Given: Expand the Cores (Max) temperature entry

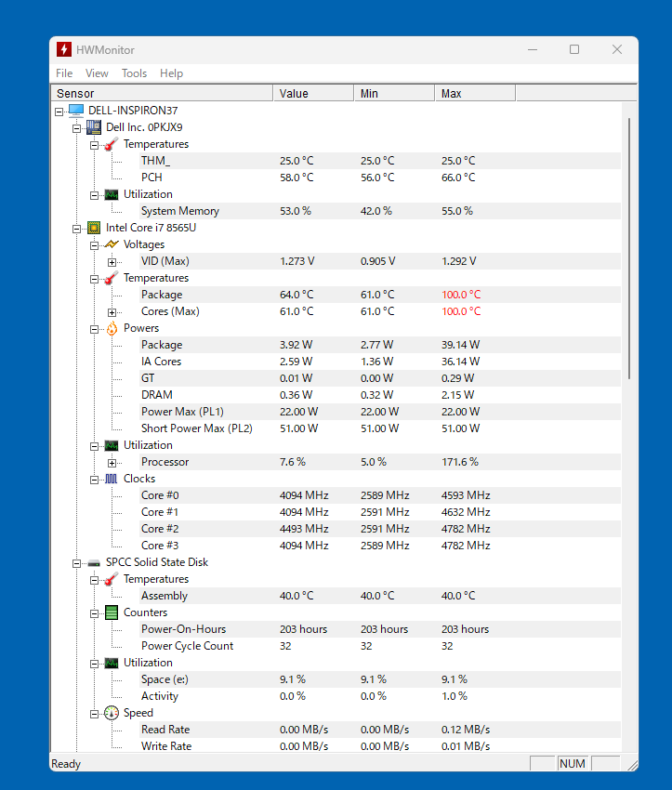Looking at the screenshot, I should tap(112, 312).
